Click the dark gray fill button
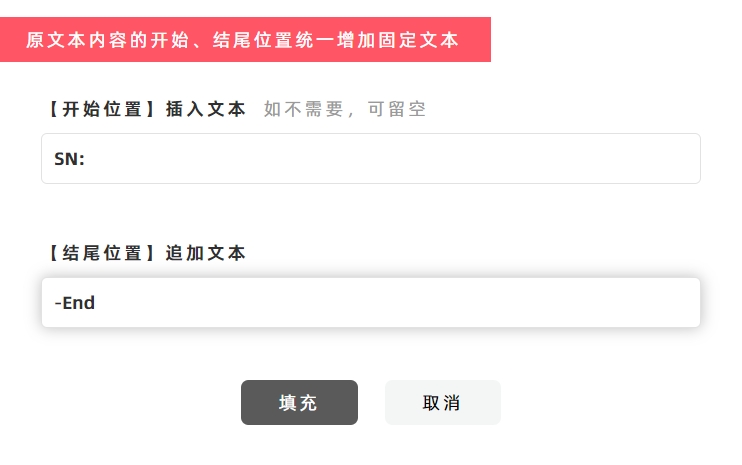 [x=299, y=403]
